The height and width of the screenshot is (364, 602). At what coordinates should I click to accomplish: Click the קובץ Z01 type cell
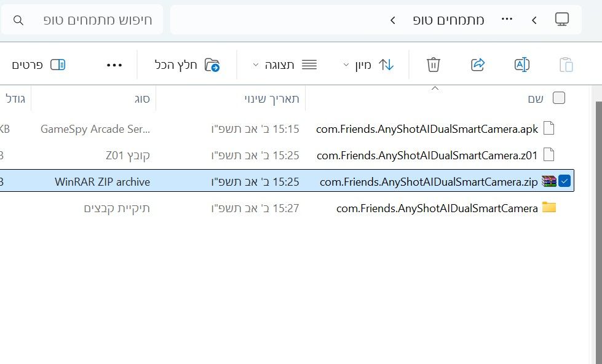127,156
